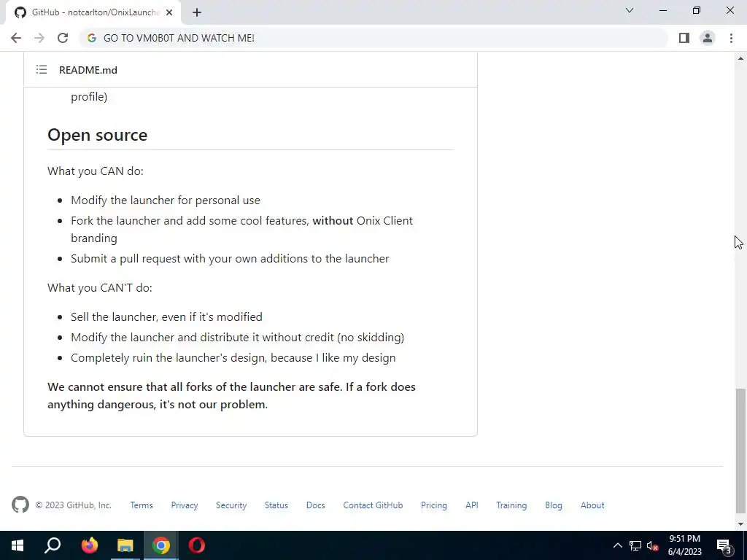The image size is (747, 560).
Task: Open Chrome's three-dot menu
Action: 731,38
